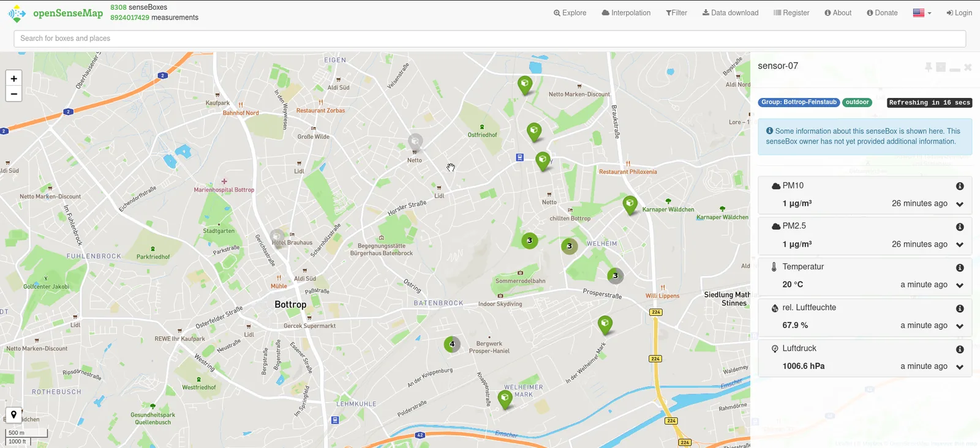Click the 20 °C temperature value
Screen dimensions: 980x448
pos(793,285)
